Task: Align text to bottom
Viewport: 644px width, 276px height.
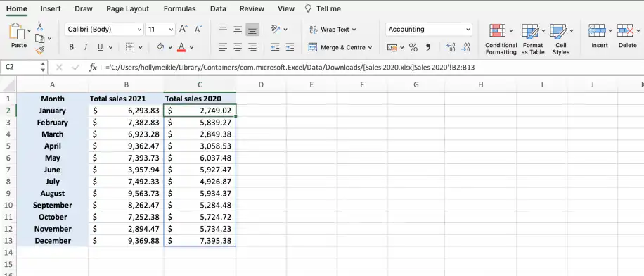Action: (252, 29)
